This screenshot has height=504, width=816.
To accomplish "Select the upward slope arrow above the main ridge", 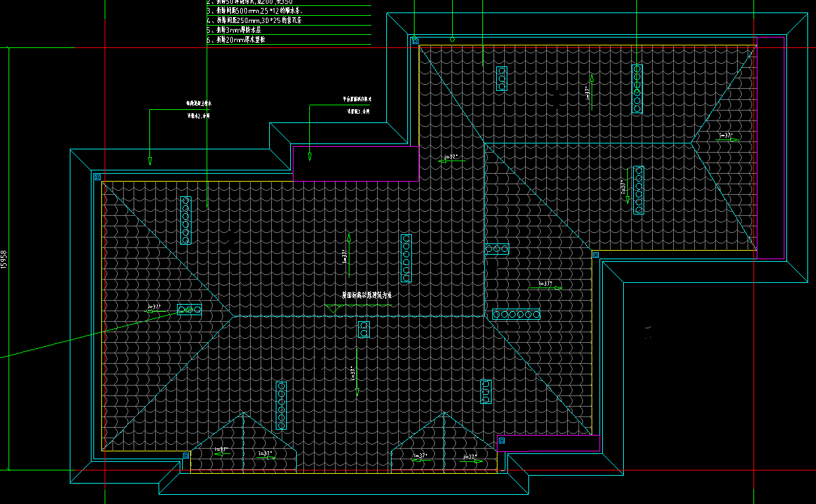I will [349, 254].
